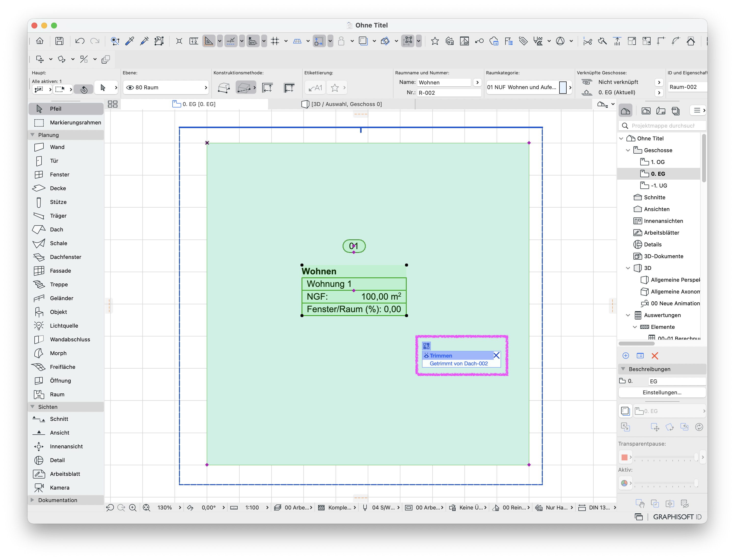This screenshot has width=735, height=560.
Task: Expand the Dokumentation section
Action: [x=32, y=500]
